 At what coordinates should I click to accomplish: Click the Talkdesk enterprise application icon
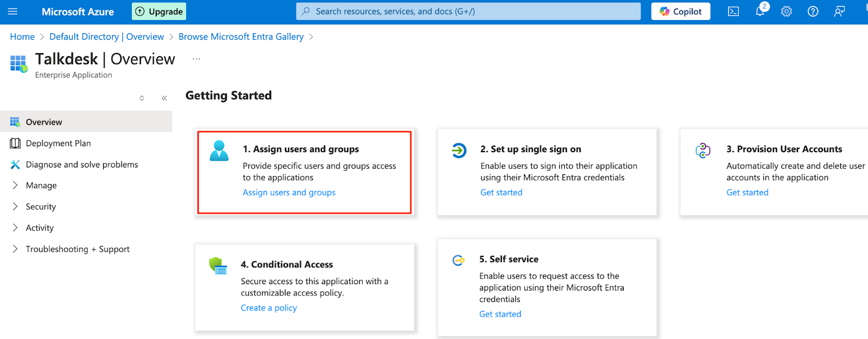point(19,64)
